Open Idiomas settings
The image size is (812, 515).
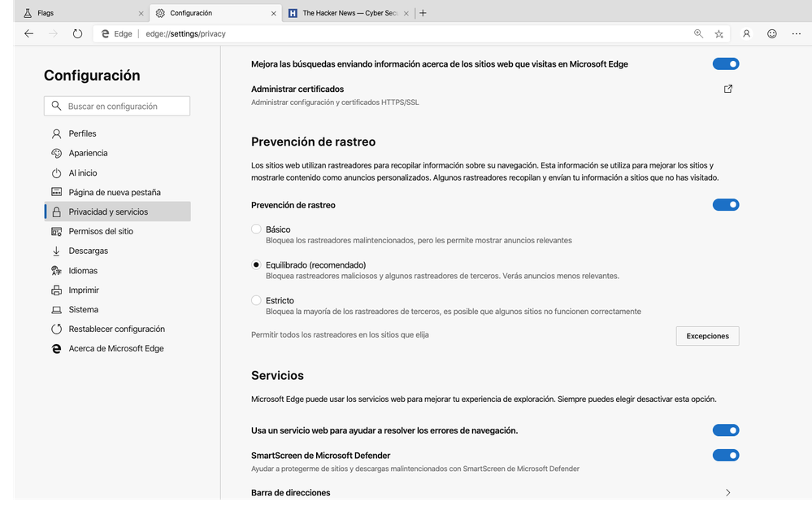(x=118, y=270)
